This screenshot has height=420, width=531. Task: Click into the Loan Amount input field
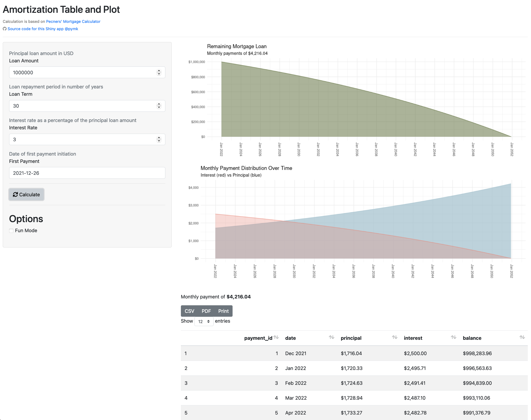pyautogui.click(x=81, y=72)
